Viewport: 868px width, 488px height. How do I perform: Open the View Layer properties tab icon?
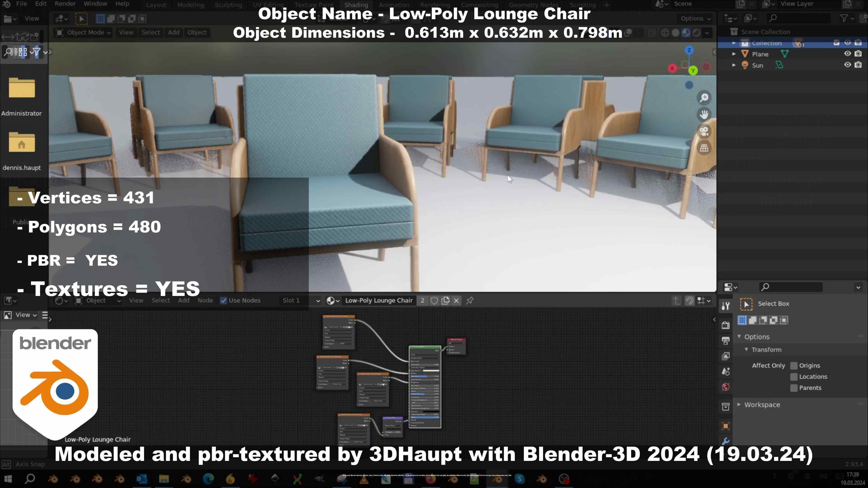[x=725, y=356]
